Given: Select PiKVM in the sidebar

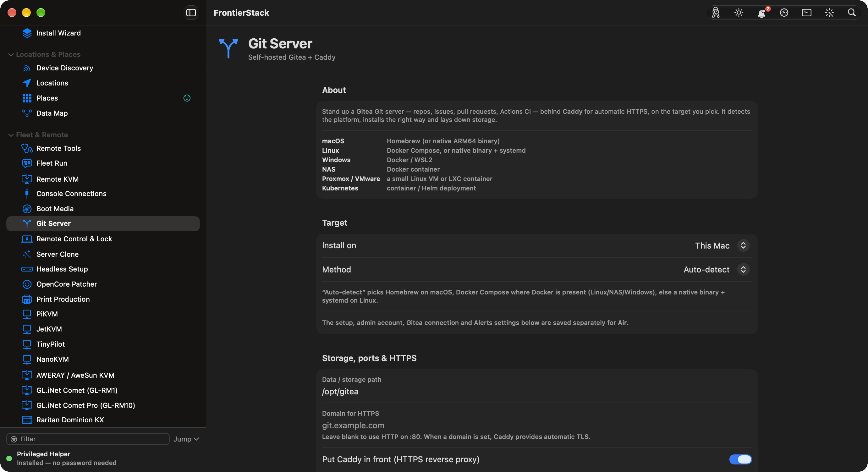Looking at the screenshot, I should pyautogui.click(x=103, y=314).
